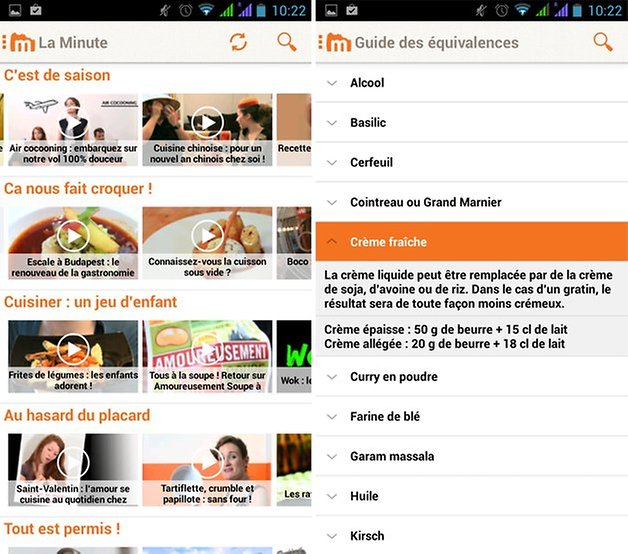The image size is (628, 554).
Task: Expand the Basilic entry
Action: [x=472, y=123]
